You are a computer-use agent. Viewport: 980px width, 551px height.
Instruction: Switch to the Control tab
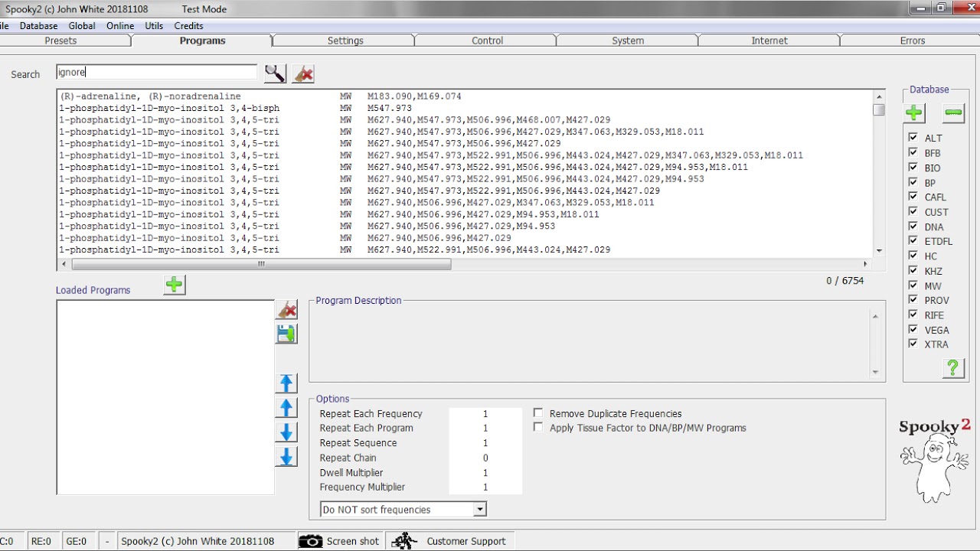pyautogui.click(x=487, y=41)
